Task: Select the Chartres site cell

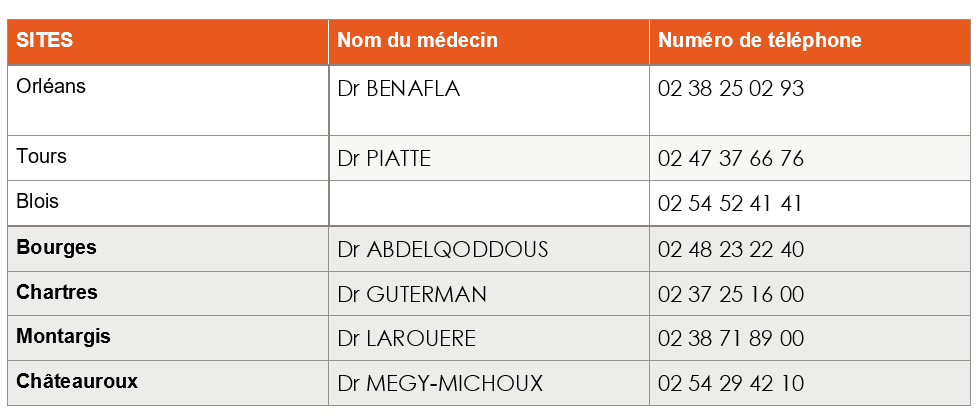Action: [57, 293]
